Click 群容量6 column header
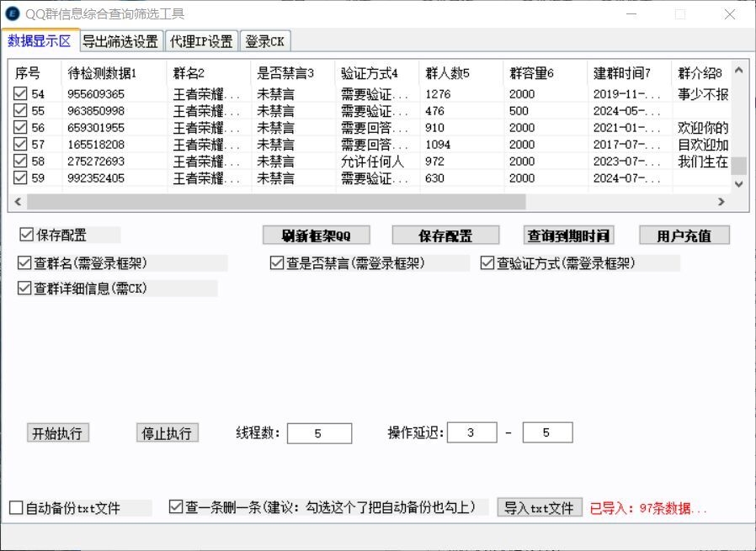The width and height of the screenshot is (756, 551). (x=546, y=73)
